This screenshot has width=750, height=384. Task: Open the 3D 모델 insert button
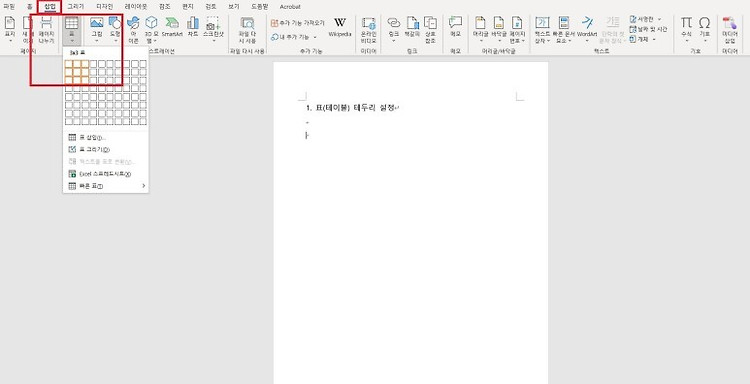(x=151, y=30)
